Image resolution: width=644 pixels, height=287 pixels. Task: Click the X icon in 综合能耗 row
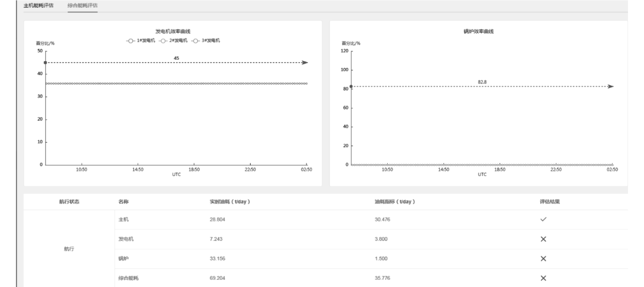coord(543,278)
